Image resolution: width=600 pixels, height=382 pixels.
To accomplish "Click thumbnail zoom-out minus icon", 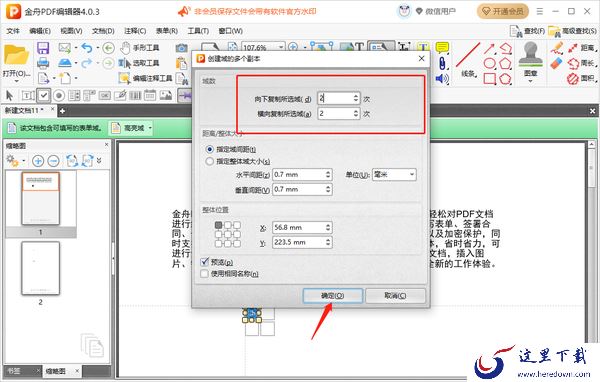I will tap(54, 161).
